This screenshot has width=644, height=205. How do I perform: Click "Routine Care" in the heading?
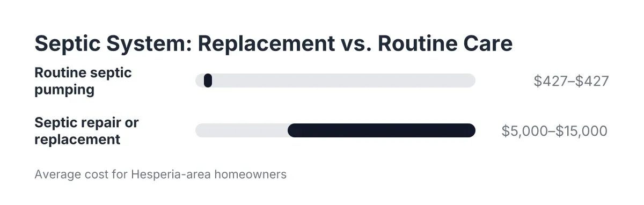(x=445, y=44)
